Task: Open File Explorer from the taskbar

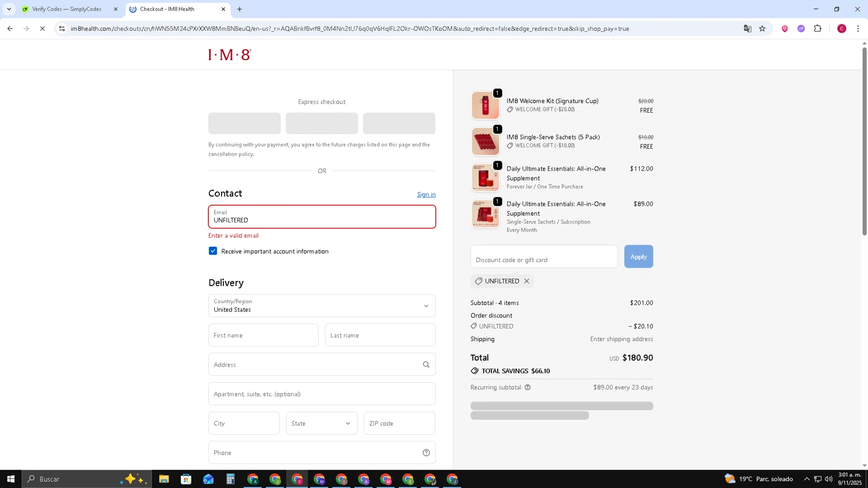Action: click(164, 479)
